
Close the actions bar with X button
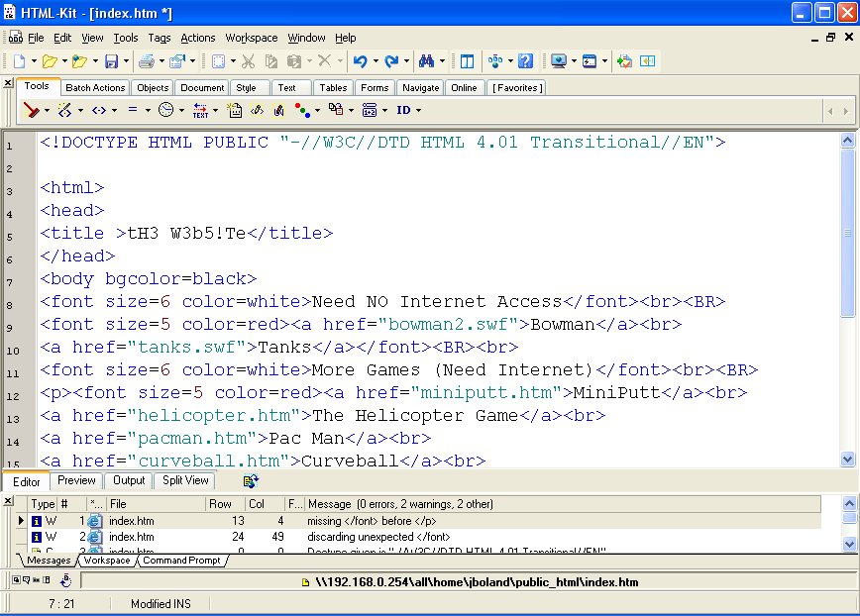coord(8,83)
